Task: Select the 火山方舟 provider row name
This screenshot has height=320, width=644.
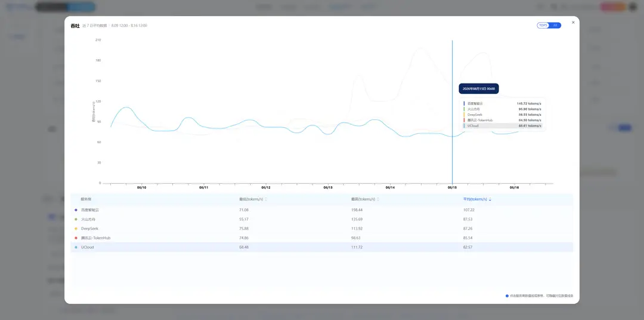Action: coord(88,219)
